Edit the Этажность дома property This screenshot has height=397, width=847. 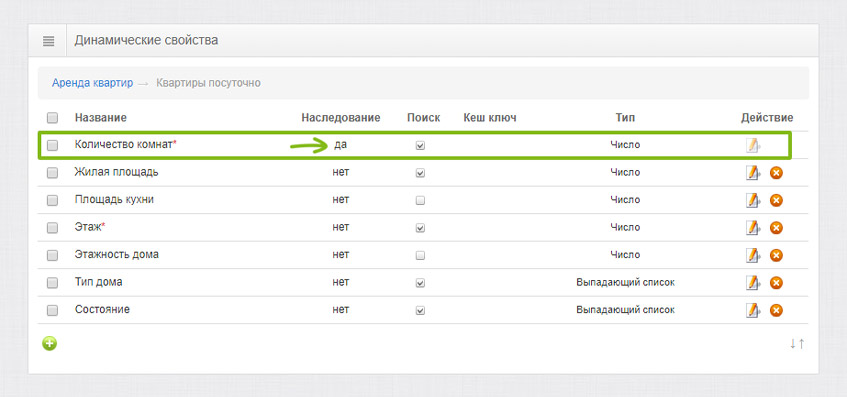(x=753, y=255)
